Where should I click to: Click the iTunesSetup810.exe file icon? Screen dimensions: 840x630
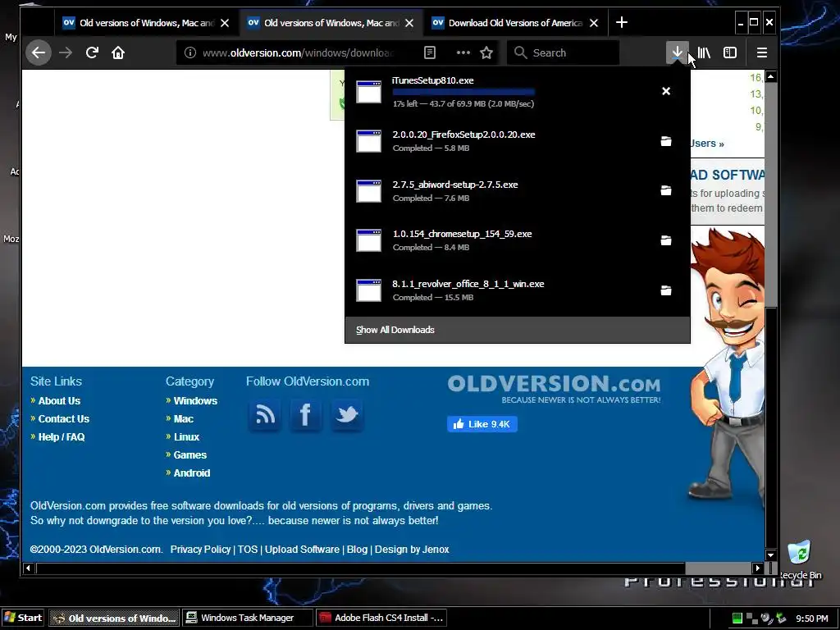tap(369, 92)
